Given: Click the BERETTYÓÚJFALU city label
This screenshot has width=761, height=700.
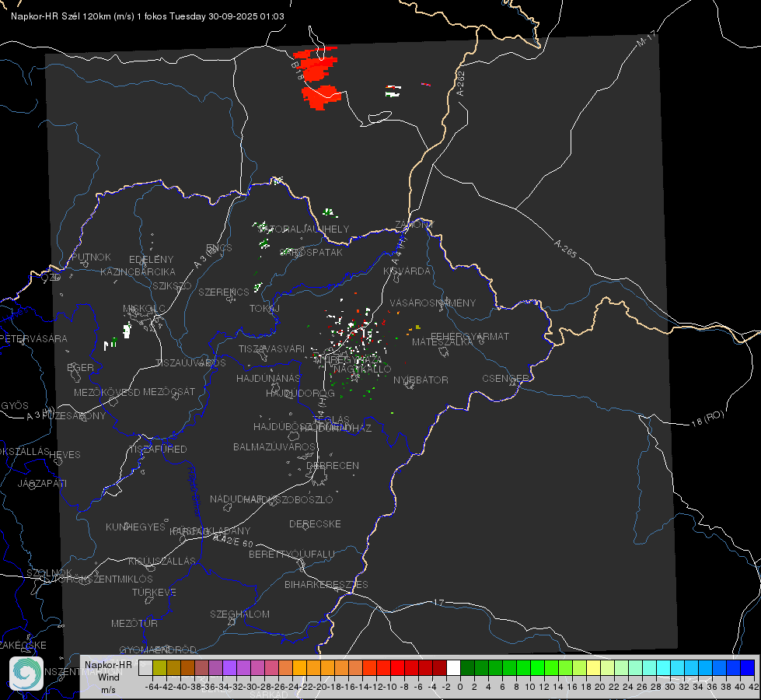Looking at the screenshot, I should click(291, 555).
